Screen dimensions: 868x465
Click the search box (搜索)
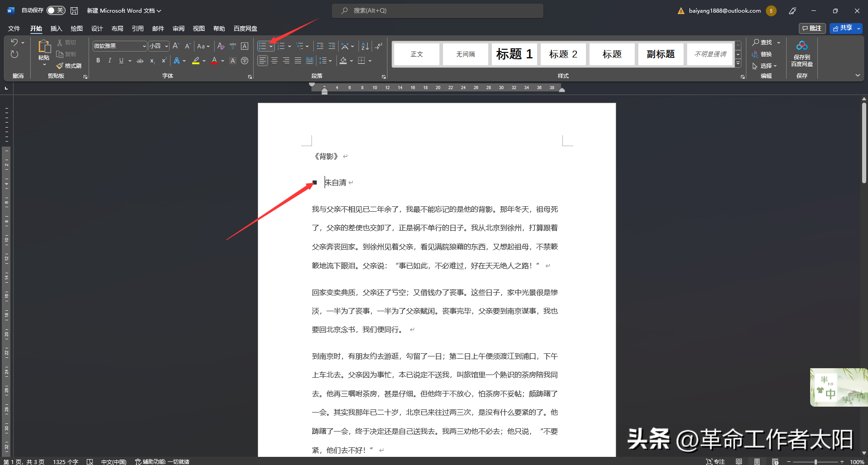click(438, 10)
